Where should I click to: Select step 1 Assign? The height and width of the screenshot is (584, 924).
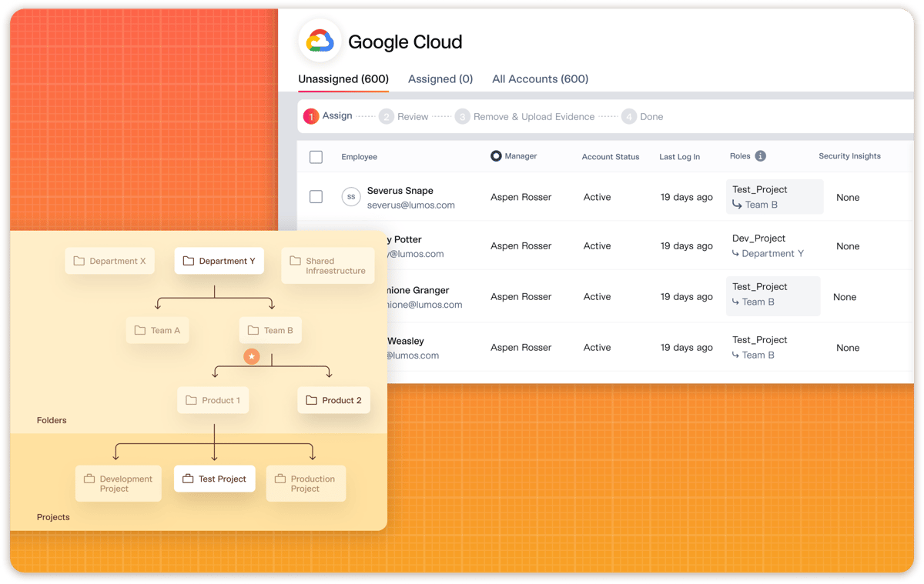coord(328,116)
